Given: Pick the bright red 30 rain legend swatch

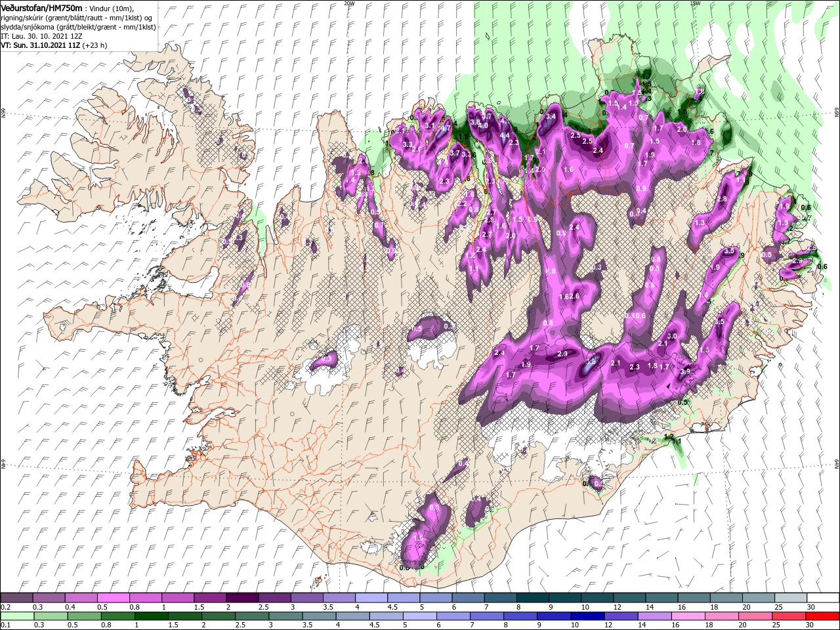Looking at the screenshot, I should tap(821, 616).
